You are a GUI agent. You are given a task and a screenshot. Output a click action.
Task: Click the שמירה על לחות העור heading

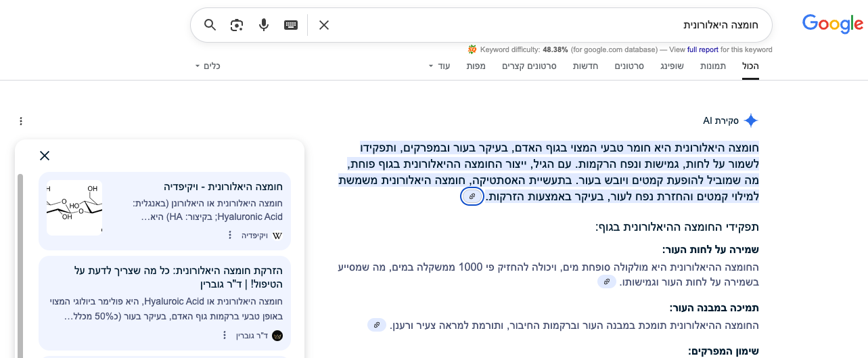pyautogui.click(x=710, y=250)
